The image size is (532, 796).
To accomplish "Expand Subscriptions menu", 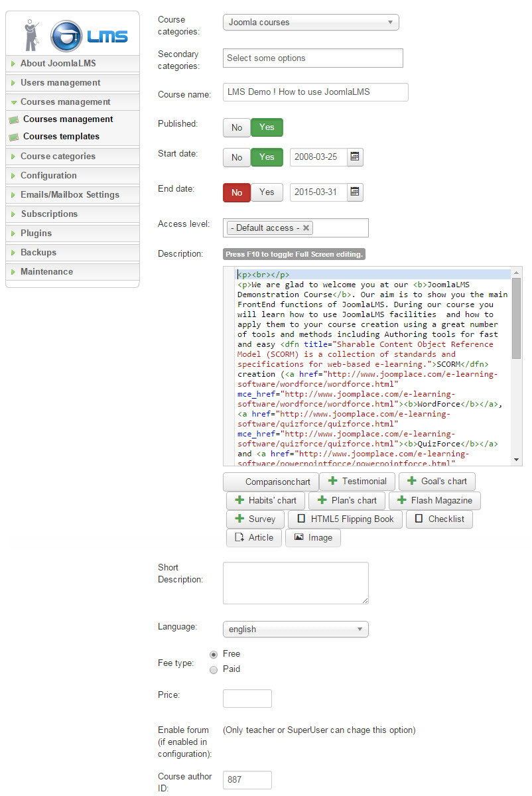I will pyautogui.click(x=73, y=214).
